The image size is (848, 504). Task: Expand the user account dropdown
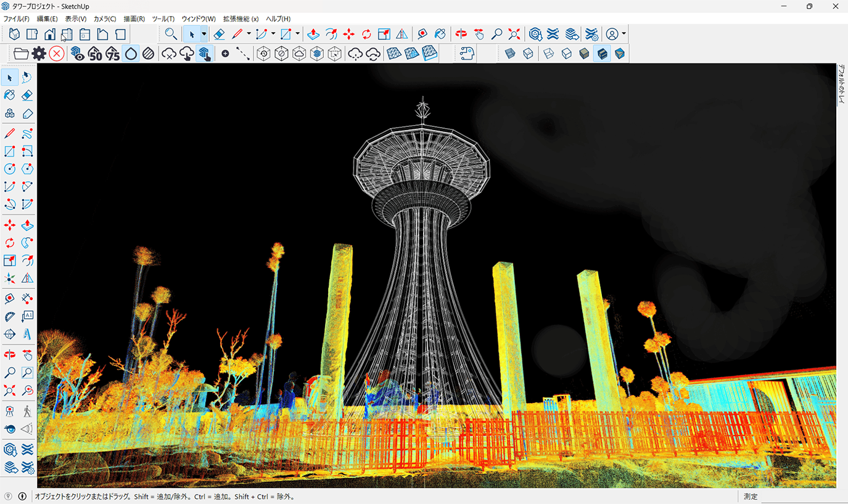click(x=624, y=35)
